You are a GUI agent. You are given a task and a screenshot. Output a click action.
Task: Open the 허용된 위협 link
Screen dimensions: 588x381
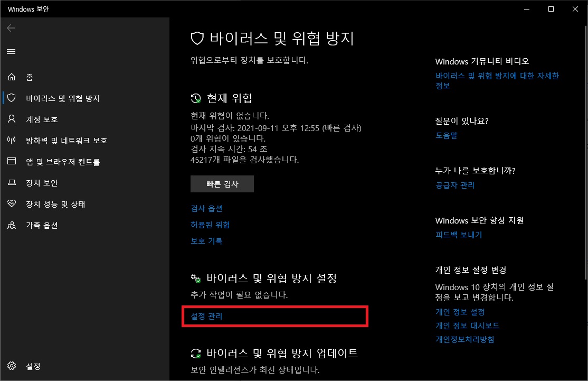tap(210, 225)
